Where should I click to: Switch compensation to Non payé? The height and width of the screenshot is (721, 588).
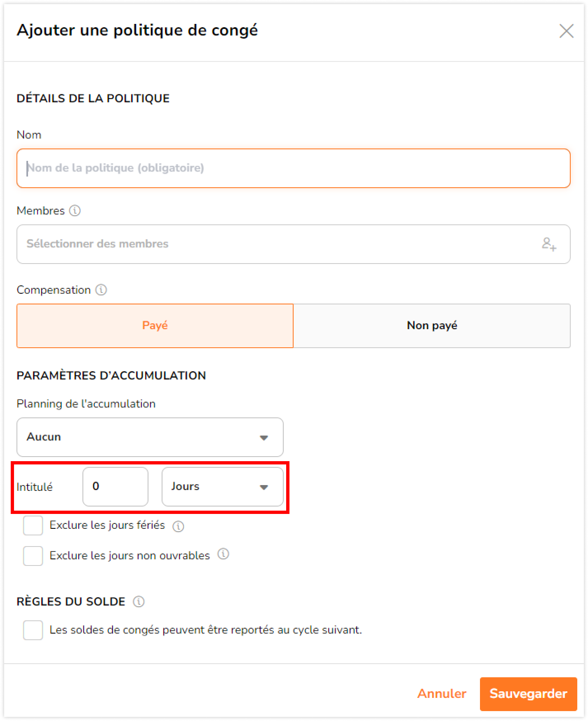coord(432,326)
